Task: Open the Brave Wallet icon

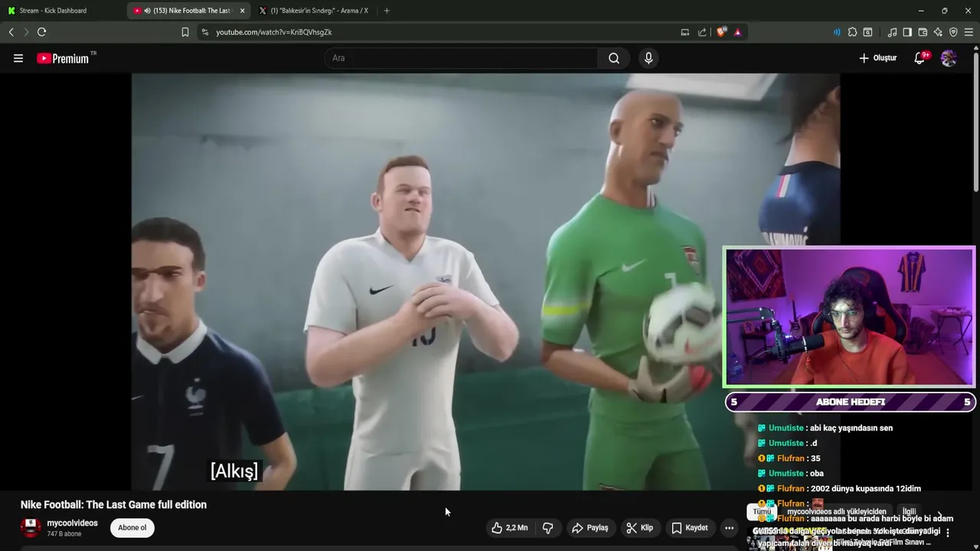Action: pyautogui.click(x=923, y=32)
